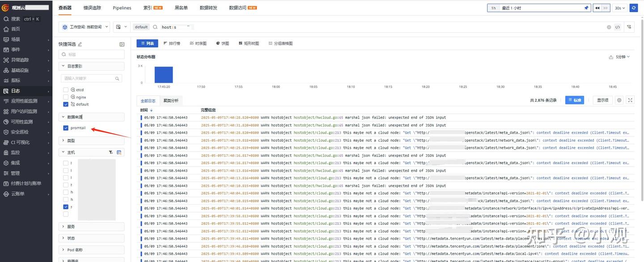
Task: Click the export icon near 5分钟
Action: (611, 57)
